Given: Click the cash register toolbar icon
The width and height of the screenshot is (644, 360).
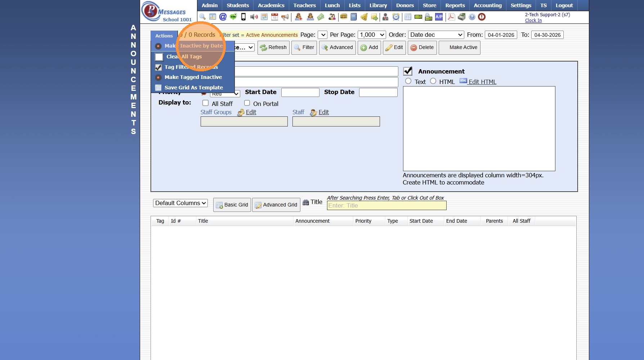Looking at the screenshot, I should (461, 17).
